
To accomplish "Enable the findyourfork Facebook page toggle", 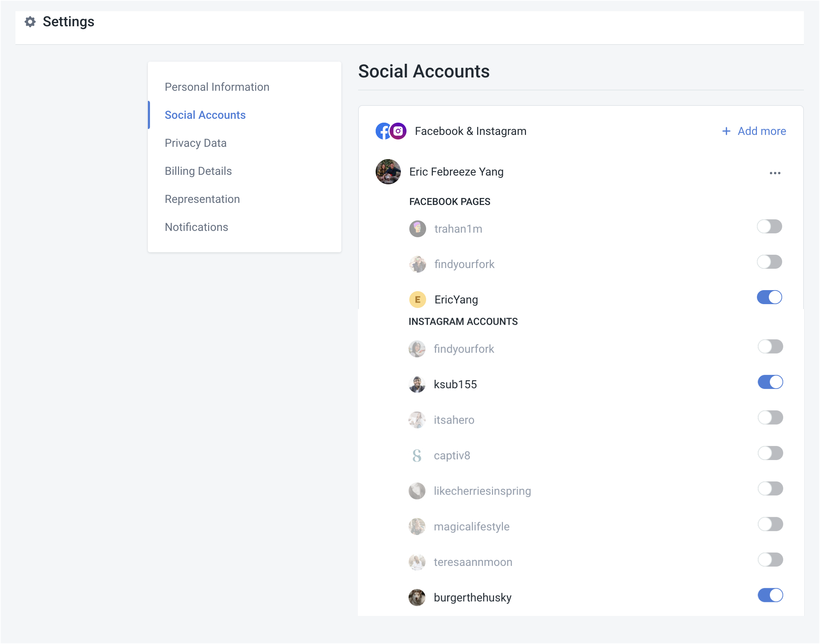I will click(770, 262).
